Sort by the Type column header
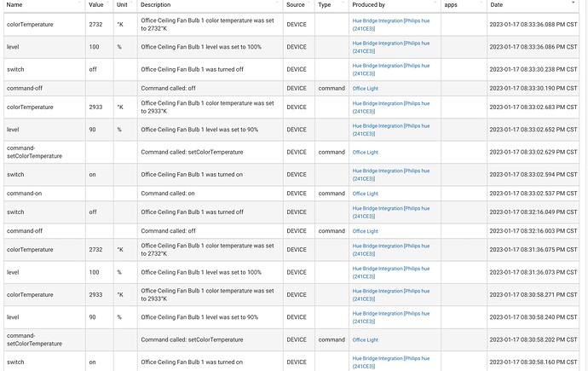Screen dimensions: 588x371 [325, 4]
